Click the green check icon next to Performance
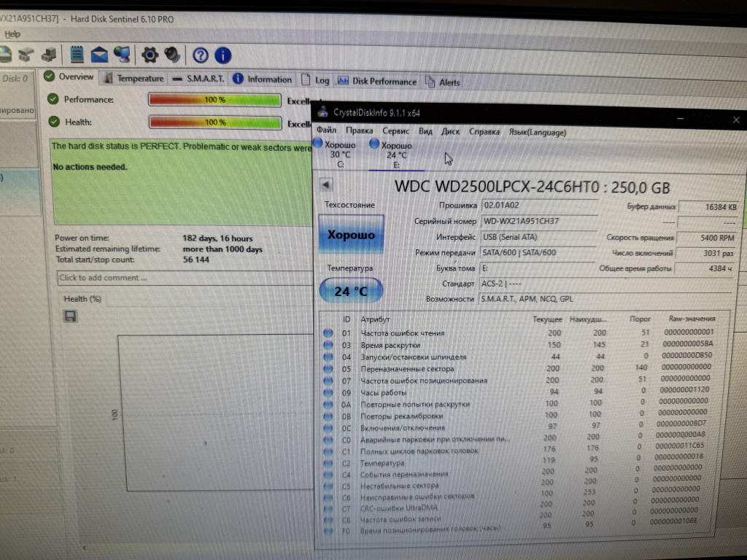The height and width of the screenshot is (560, 747). coord(53,99)
